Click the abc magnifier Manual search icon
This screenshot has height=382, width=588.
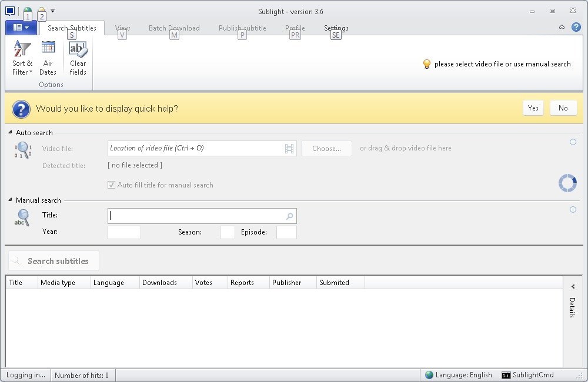coord(22,217)
